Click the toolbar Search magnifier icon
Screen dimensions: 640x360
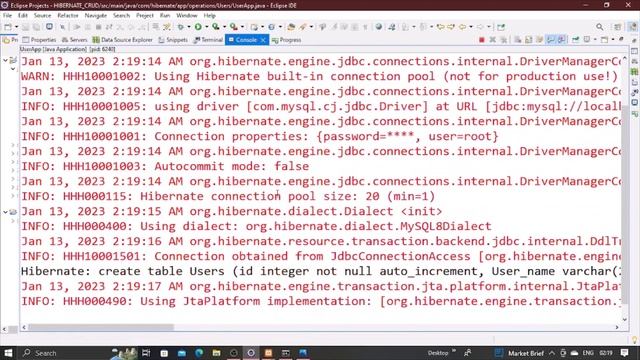600,27
